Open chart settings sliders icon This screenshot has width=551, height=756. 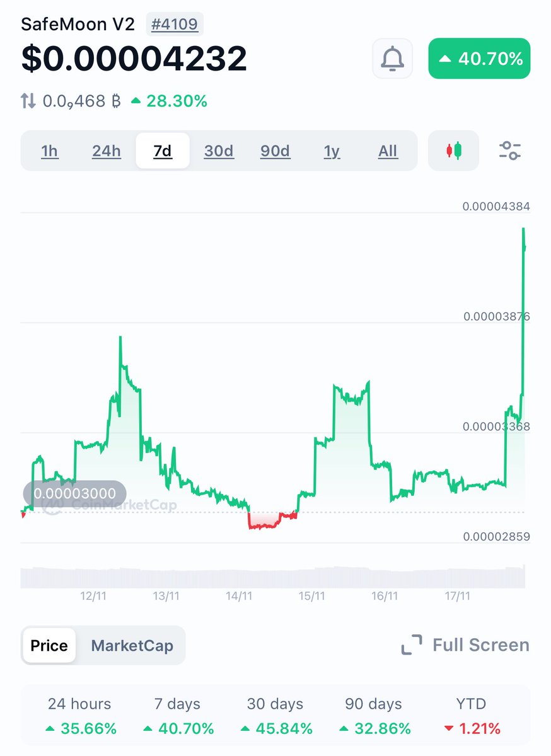point(509,151)
